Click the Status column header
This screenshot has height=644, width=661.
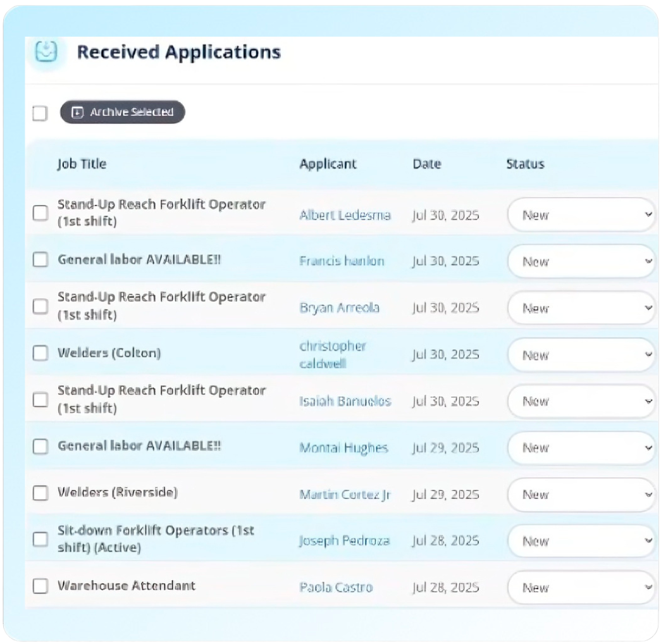(x=525, y=164)
